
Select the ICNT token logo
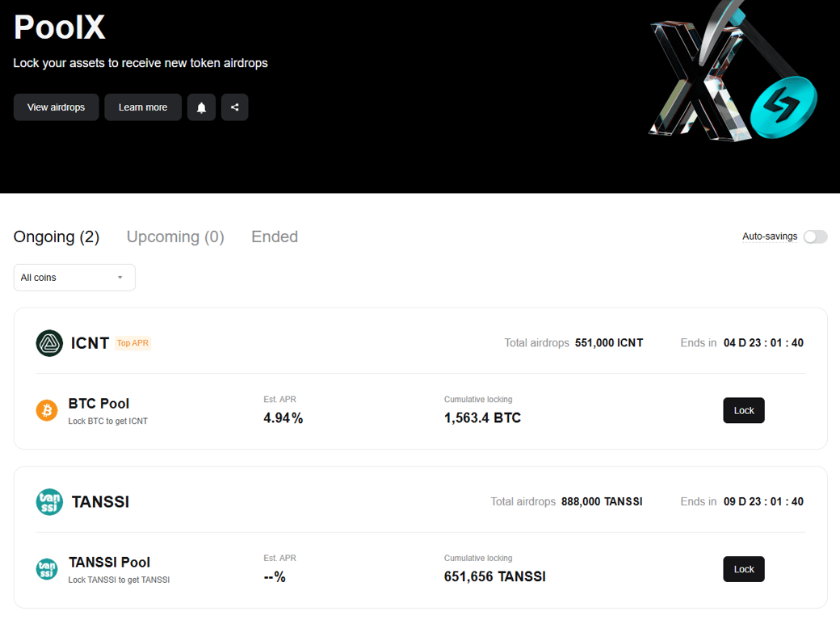[48, 342]
